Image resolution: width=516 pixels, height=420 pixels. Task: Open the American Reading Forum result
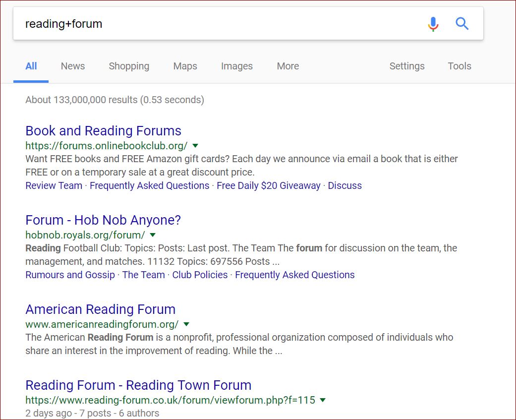[x=100, y=309]
